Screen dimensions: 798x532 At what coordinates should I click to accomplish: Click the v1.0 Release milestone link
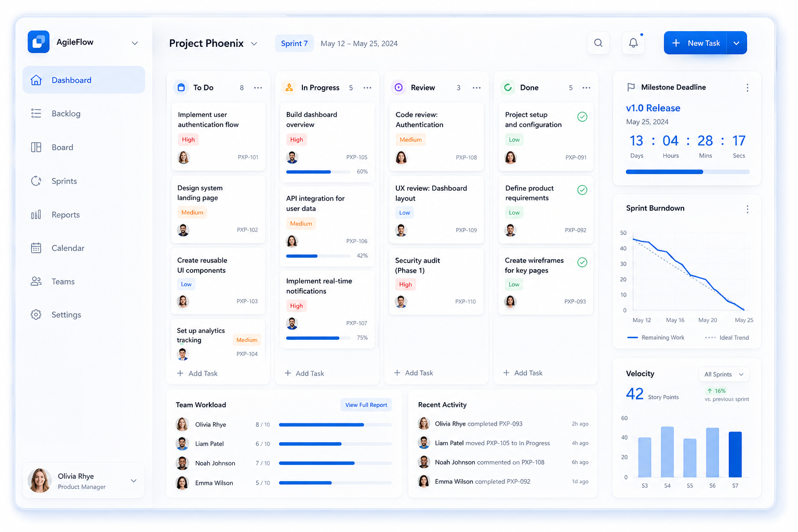[x=653, y=108]
